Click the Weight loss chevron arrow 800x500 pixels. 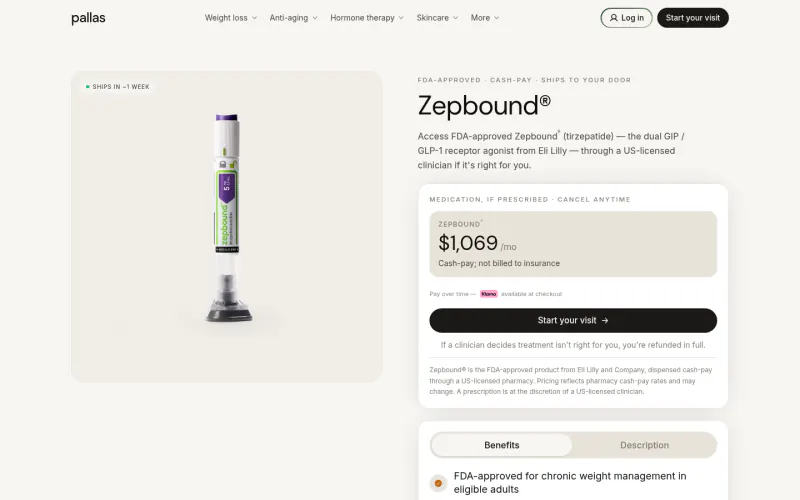coord(255,18)
